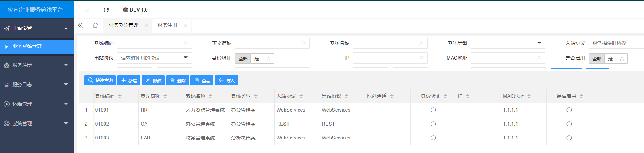
Task: Click the 次方企业服务总线平台 title
Action: [35, 10]
